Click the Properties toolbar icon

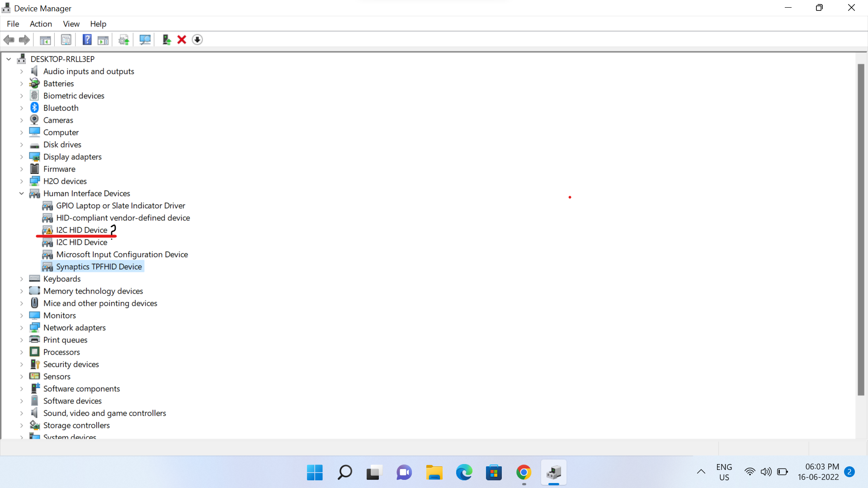tap(66, 40)
